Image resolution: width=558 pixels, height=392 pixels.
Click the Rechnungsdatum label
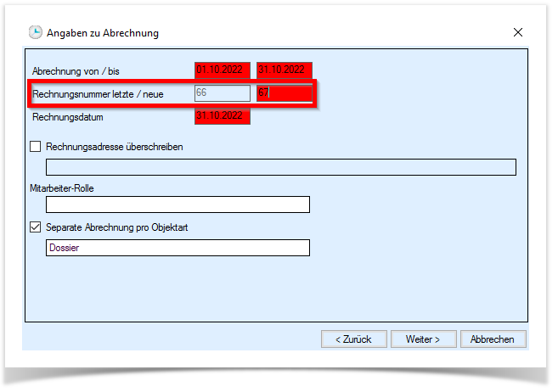click(x=68, y=117)
